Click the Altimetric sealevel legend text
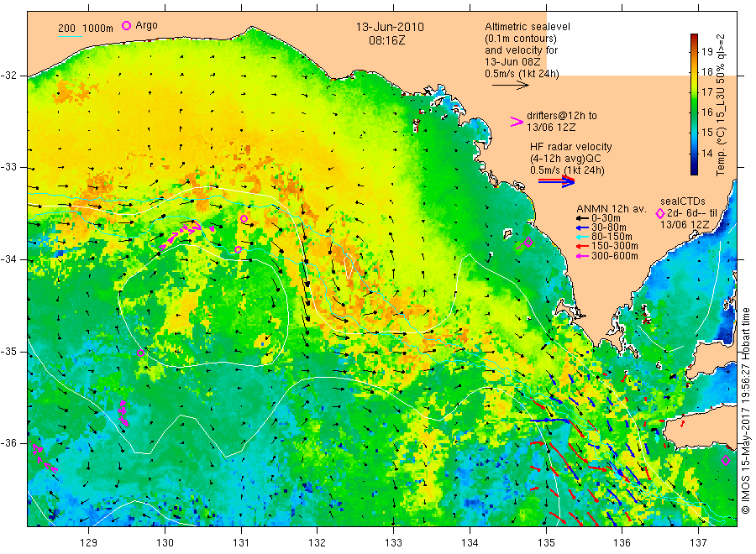The width and height of the screenshot is (756, 554). 528,27
